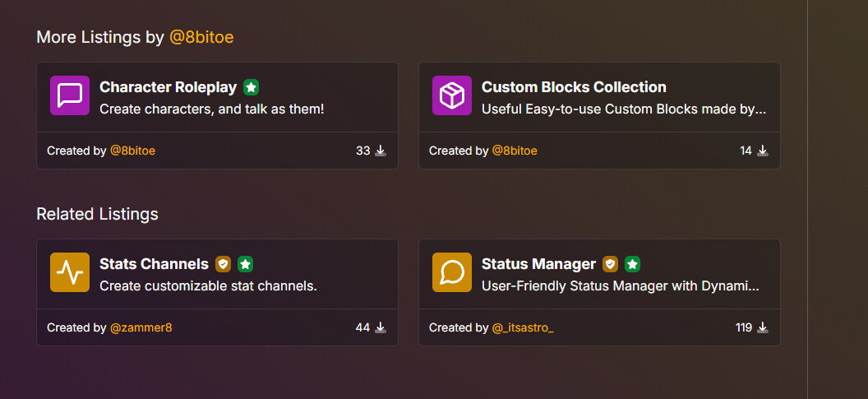
Task: Click green star badge next to Stats Channels
Action: pos(245,264)
